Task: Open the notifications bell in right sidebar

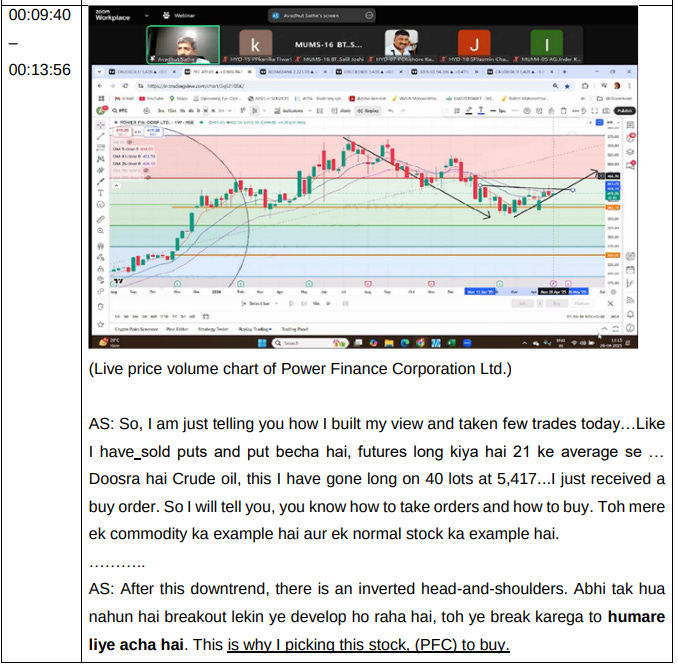Action: click(x=630, y=314)
